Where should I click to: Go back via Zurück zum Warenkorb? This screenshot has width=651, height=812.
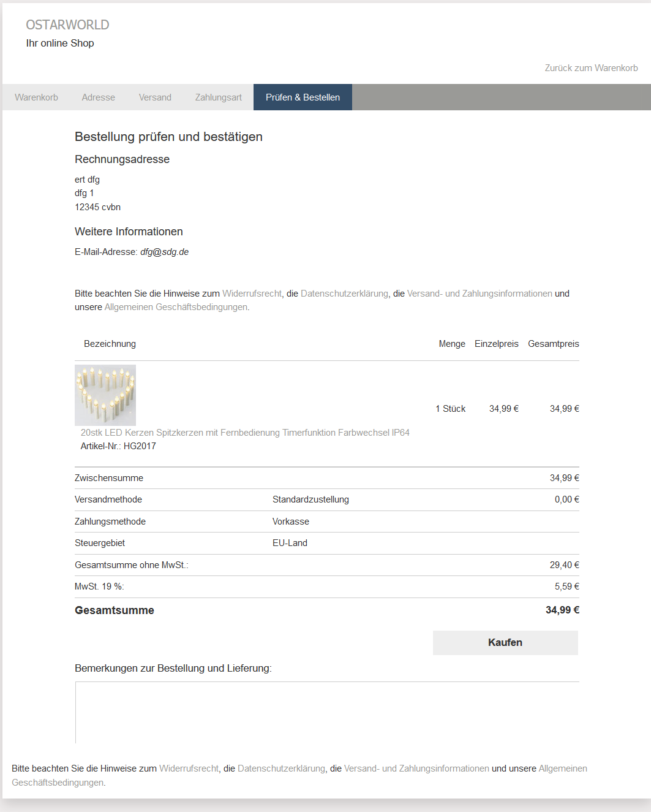click(591, 68)
